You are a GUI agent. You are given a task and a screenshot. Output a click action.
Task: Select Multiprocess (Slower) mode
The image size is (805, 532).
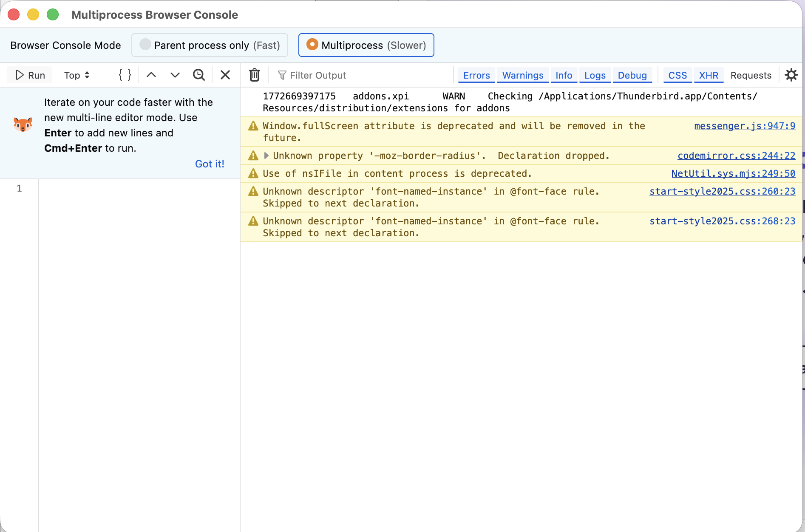pyautogui.click(x=366, y=45)
